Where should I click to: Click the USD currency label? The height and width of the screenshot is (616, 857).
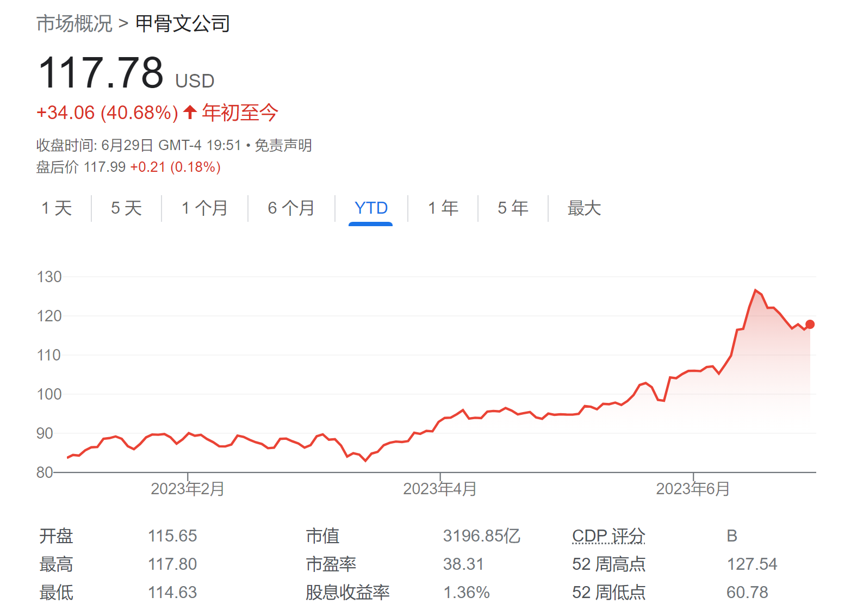coord(195,81)
